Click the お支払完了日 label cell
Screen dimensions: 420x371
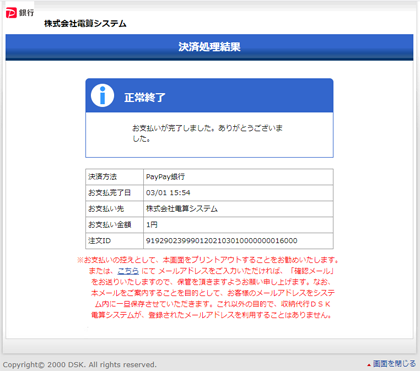(x=114, y=193)
